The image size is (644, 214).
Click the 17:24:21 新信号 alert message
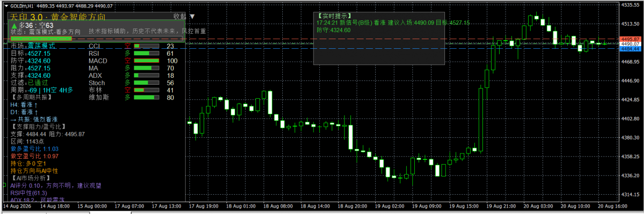393,23
